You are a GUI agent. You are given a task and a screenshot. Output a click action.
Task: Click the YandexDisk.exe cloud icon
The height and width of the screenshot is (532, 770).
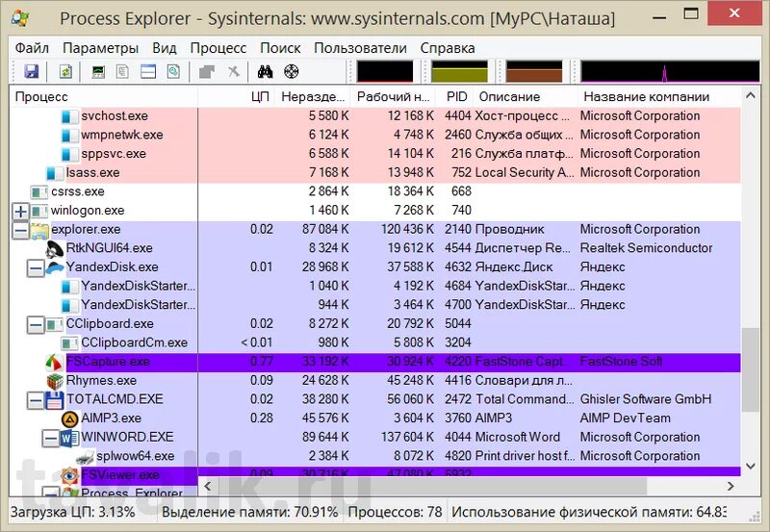[54, 267]
